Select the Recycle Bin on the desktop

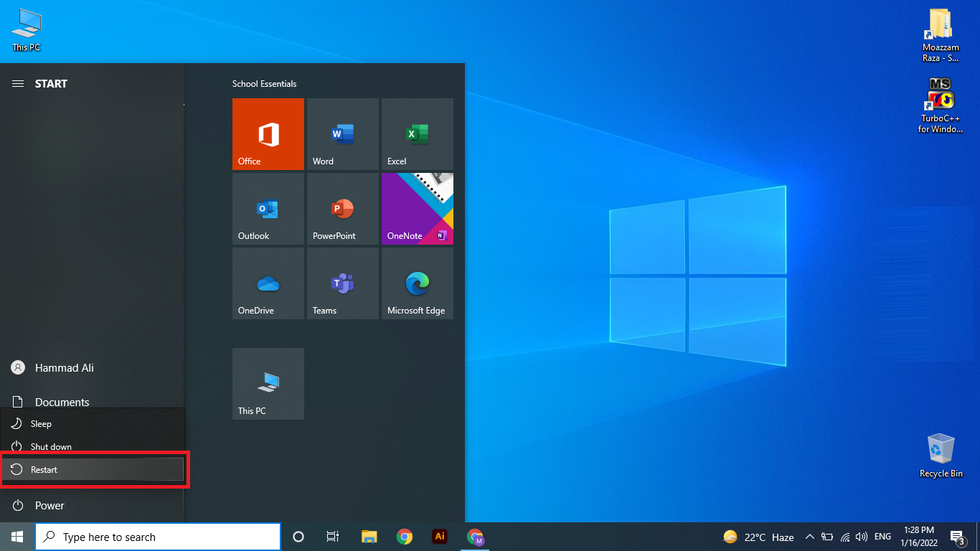(941, 456)
